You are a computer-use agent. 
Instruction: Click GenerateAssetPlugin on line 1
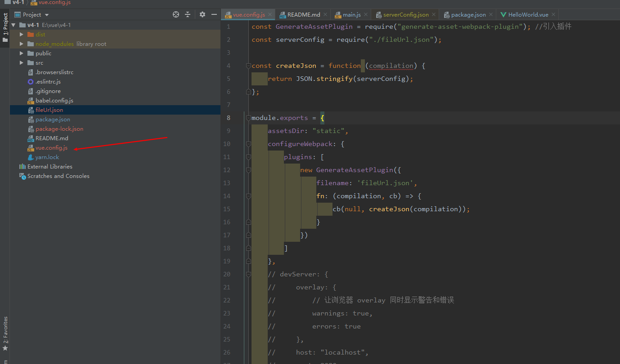314,27
